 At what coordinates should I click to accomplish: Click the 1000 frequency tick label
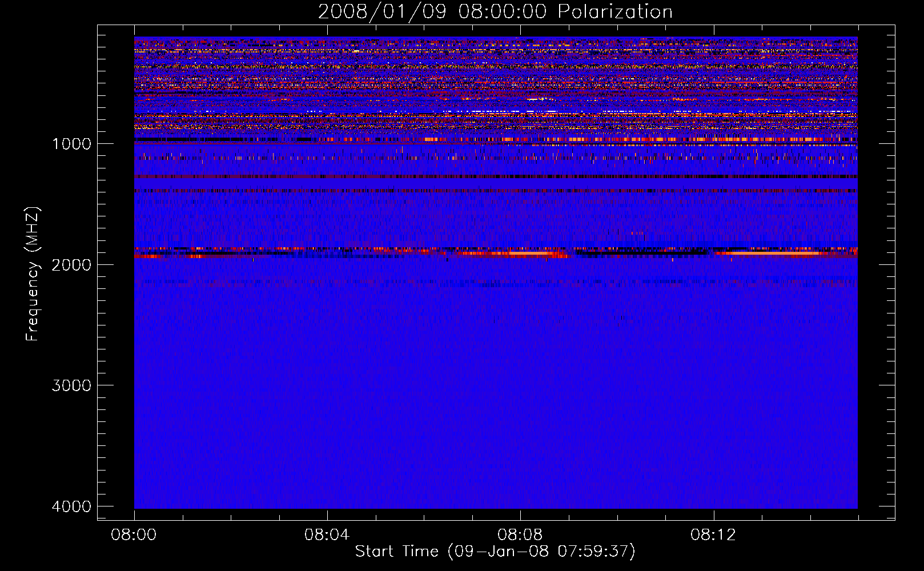[71, 144]
